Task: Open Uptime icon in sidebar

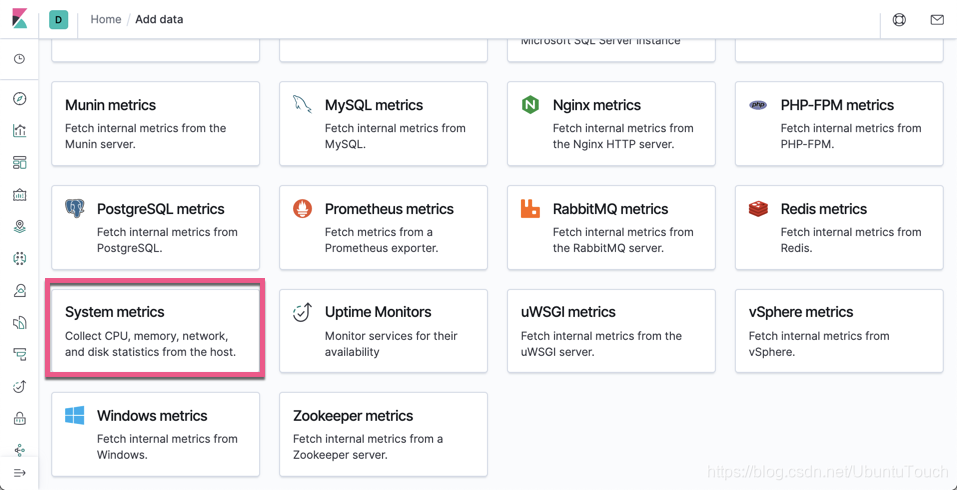Action: coord(19,387)
